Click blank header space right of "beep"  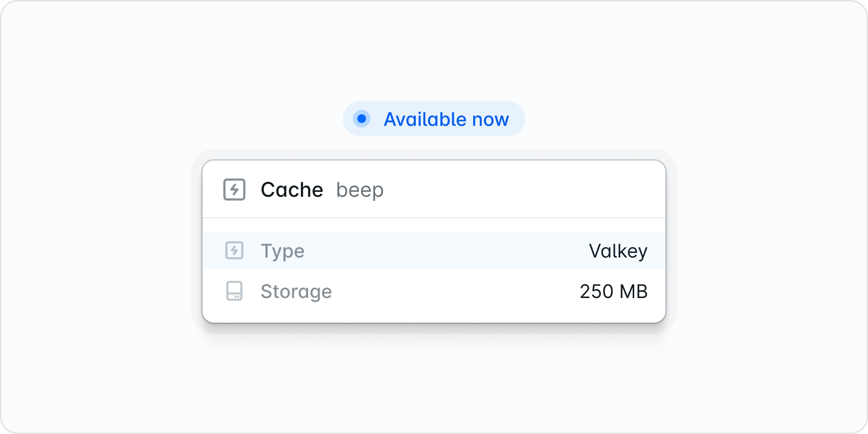pos(521,190)
